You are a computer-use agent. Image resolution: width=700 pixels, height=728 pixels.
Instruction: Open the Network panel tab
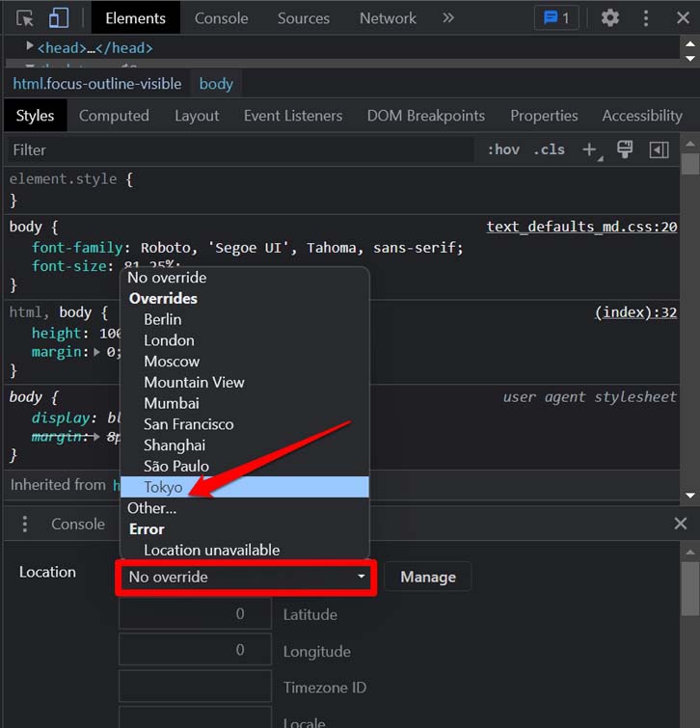point(388,18)
